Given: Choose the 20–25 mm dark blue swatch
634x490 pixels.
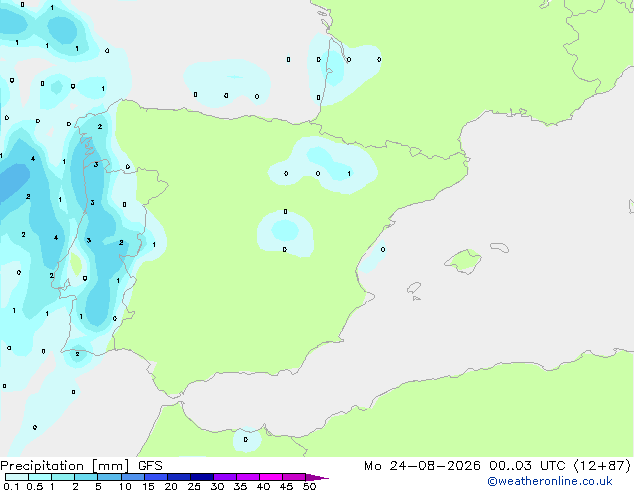Looking at the screenshot, I should coord(178,477).
